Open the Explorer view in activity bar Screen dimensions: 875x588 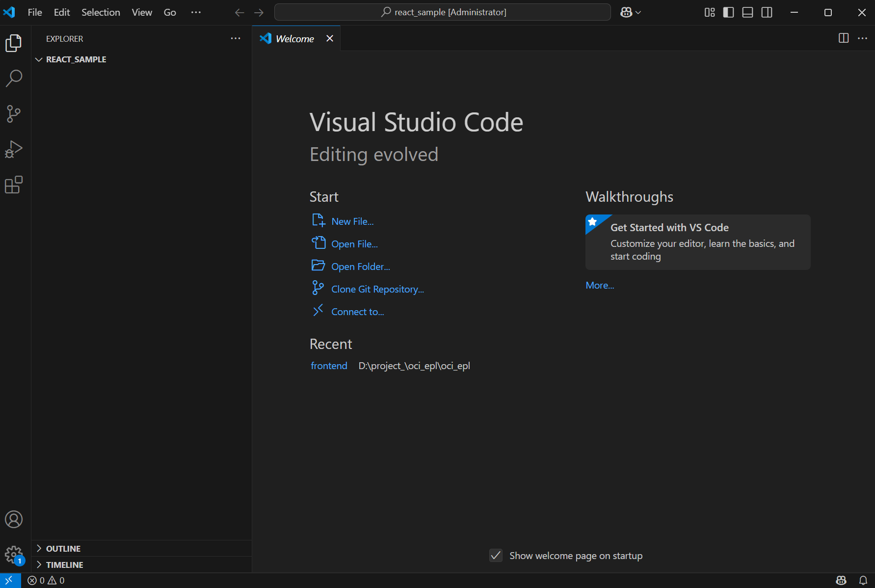tap(14, 43)
